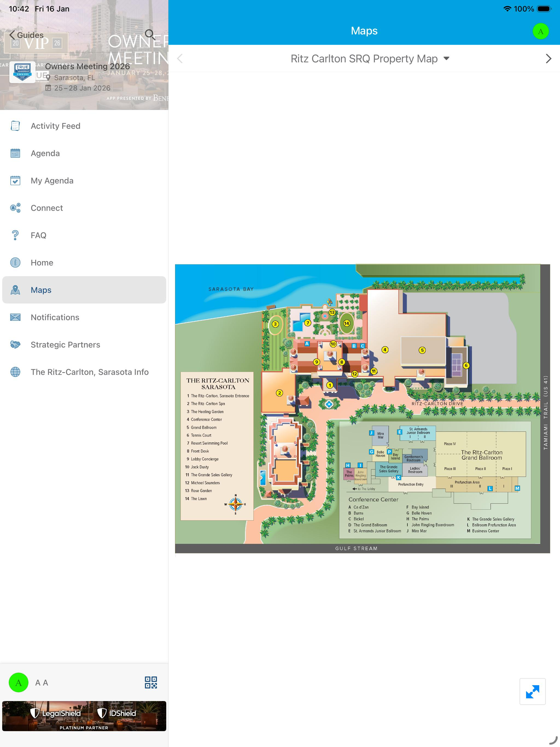
Task: Expand map to full screen
Action: pyautogui.click(x=532, y=691)
